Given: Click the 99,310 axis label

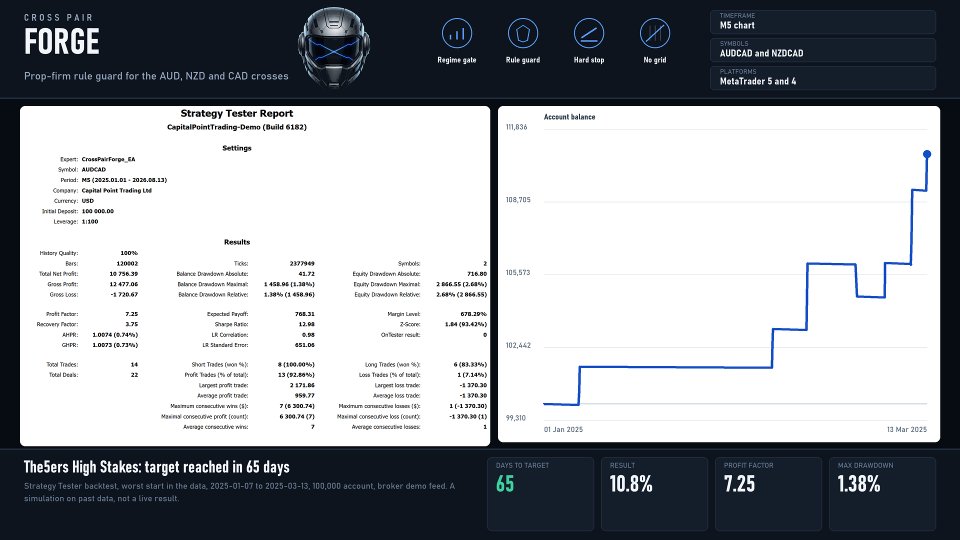Looking at the screenshot, I should [x=516, y=418].
